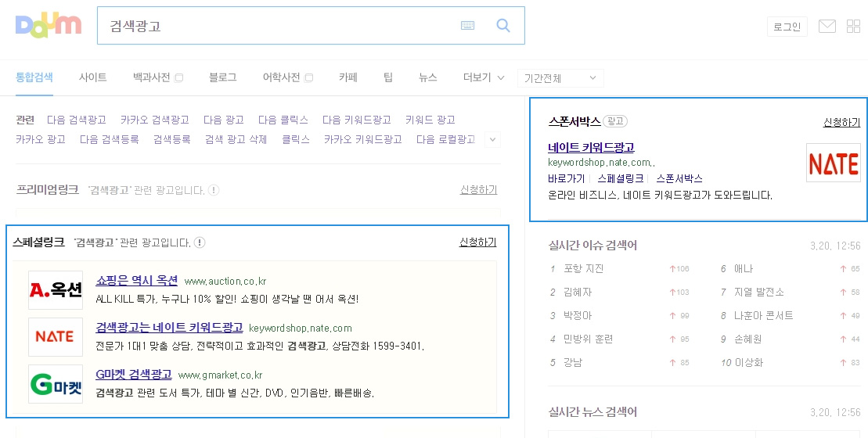Click trending term 지열 발전소
868x438 pixels.
[759, 292]
